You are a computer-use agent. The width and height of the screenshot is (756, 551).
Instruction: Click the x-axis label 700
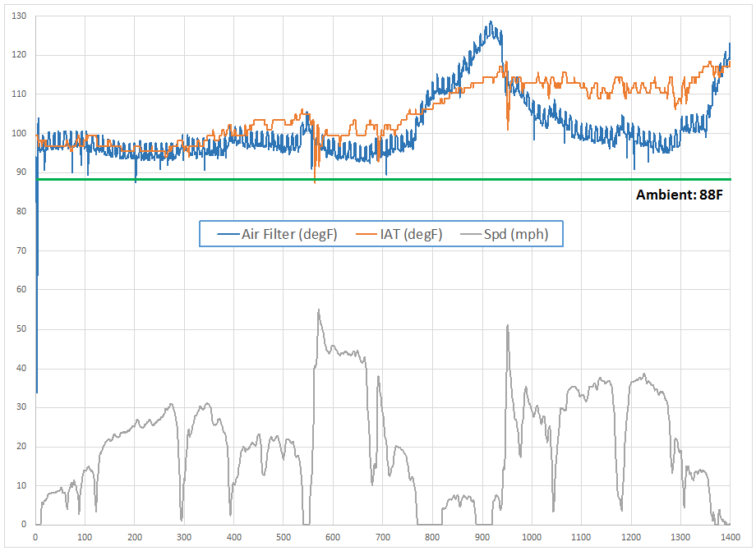[382, 536]
